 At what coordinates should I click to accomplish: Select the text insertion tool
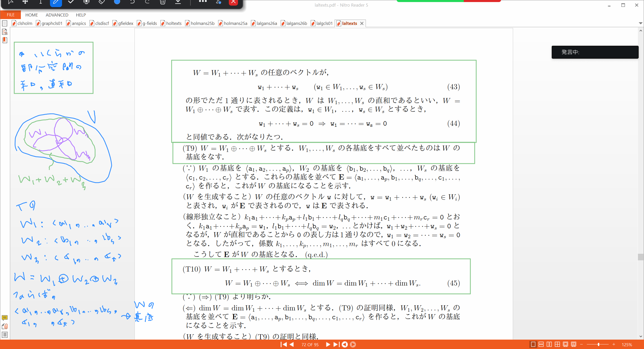pos(41,2)
